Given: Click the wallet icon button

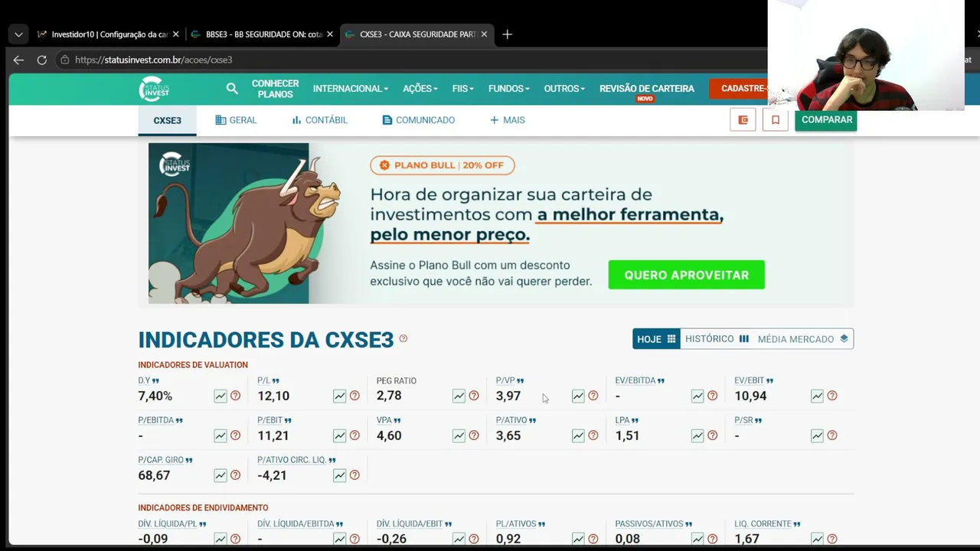Looking at the screenshot, I should [743, 119].
